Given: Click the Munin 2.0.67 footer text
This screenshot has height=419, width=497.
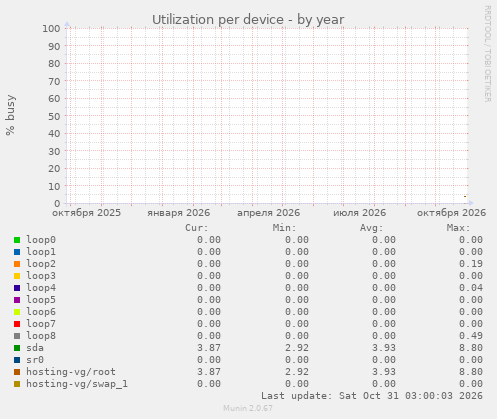Looking at the screenshot, I should (248, 408).
